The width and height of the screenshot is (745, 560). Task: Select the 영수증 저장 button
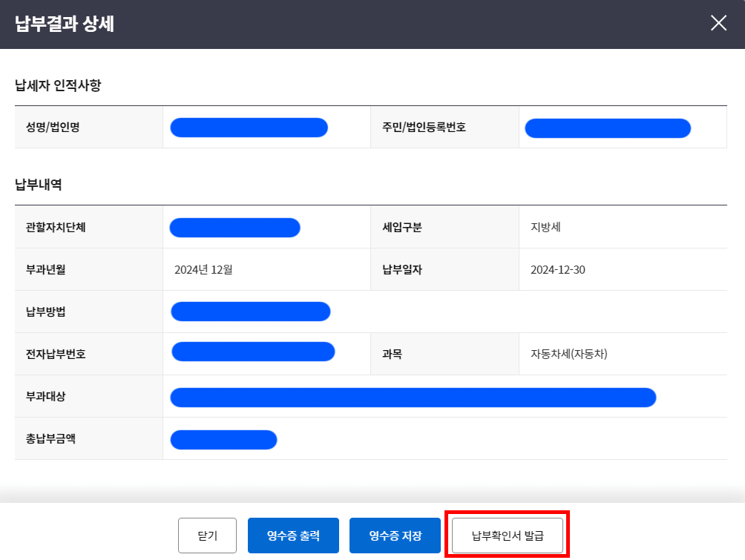(x=394, y=535)
